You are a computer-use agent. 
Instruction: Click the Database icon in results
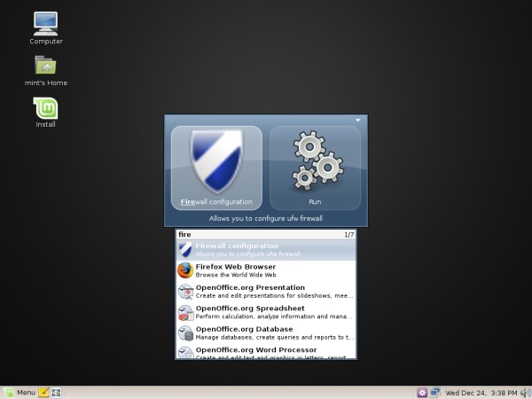185,332
